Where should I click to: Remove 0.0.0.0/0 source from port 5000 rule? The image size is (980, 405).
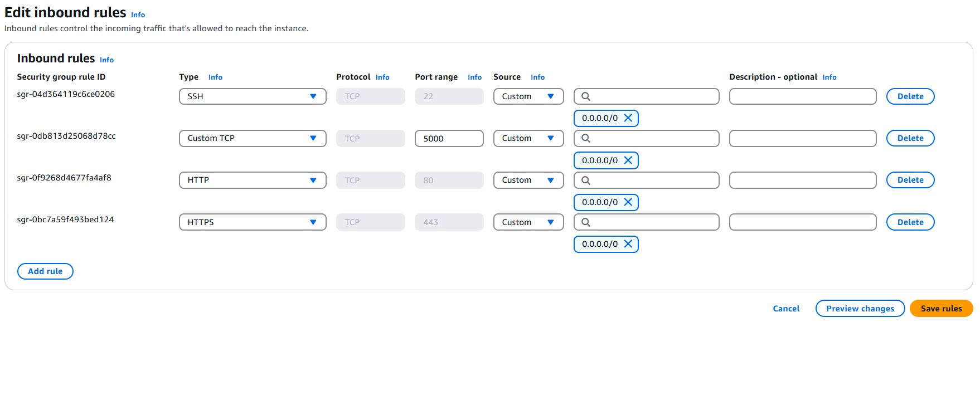click(x=628, y=160)
